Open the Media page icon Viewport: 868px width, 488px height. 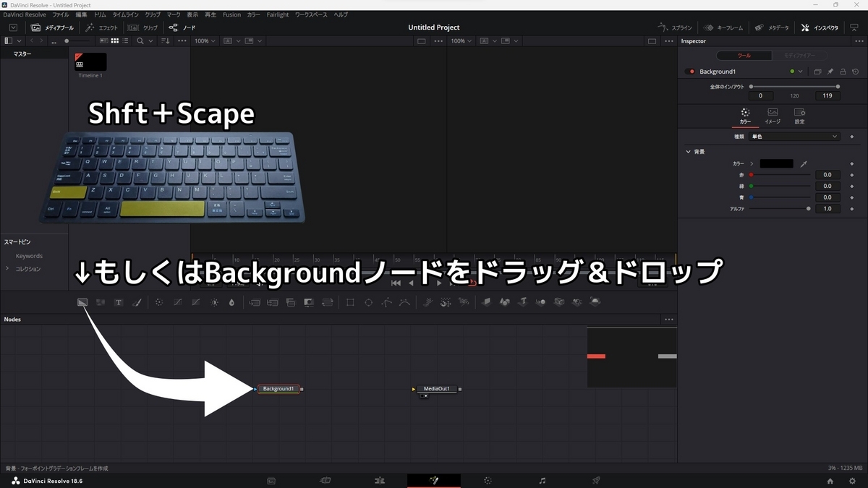click(x=271, y=480)
